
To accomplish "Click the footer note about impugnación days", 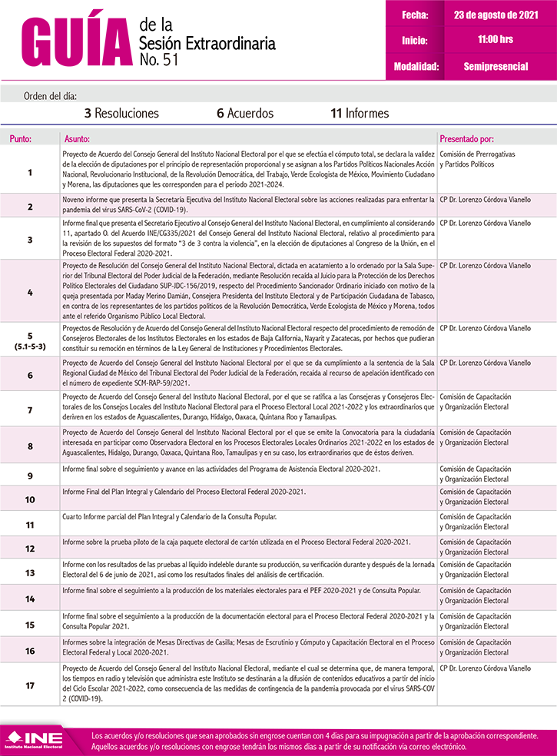I will coord(314,741).
